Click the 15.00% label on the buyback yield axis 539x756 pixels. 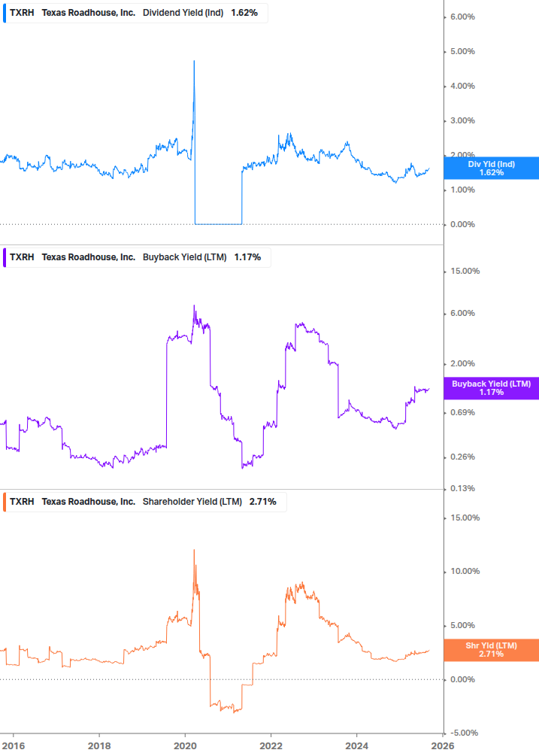click(465, 272)
